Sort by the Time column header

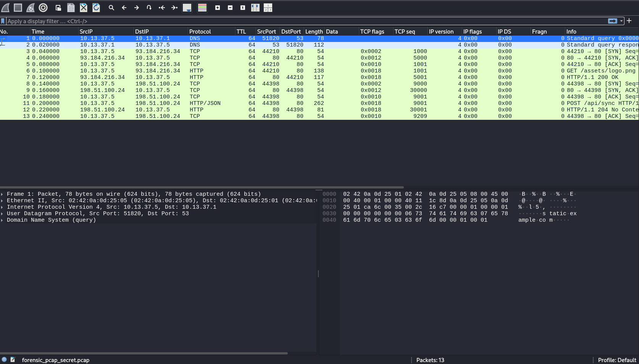pos(54,32)
